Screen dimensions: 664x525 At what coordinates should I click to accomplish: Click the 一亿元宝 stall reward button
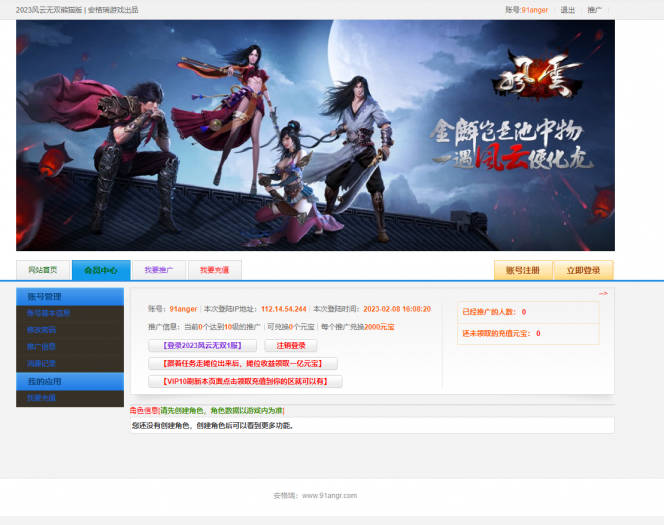(242, 363)
